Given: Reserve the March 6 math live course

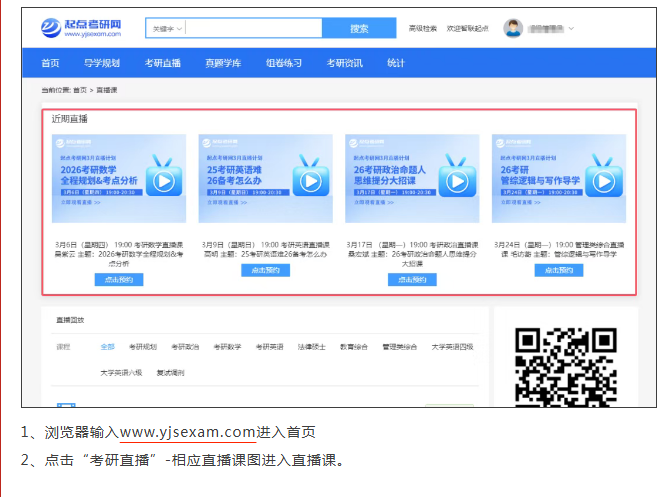Looking at the screenshot, I should (x=118, y=280).
